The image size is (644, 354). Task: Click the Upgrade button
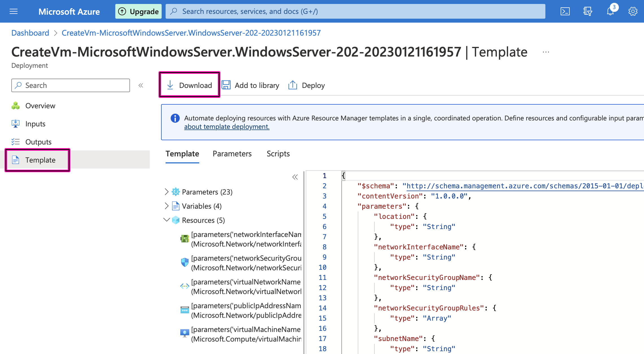[x=138, y=11]
